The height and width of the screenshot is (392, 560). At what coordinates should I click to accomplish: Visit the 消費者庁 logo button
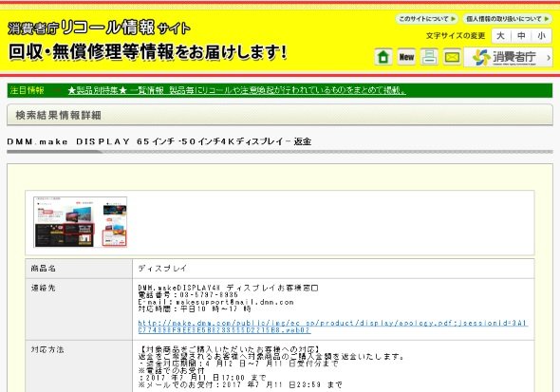coord(508,57)
